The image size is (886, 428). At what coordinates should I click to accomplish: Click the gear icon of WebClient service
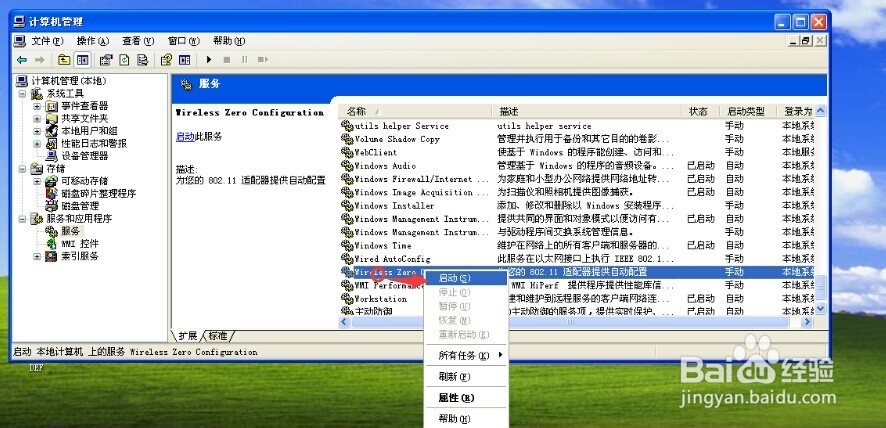point(347,152)
